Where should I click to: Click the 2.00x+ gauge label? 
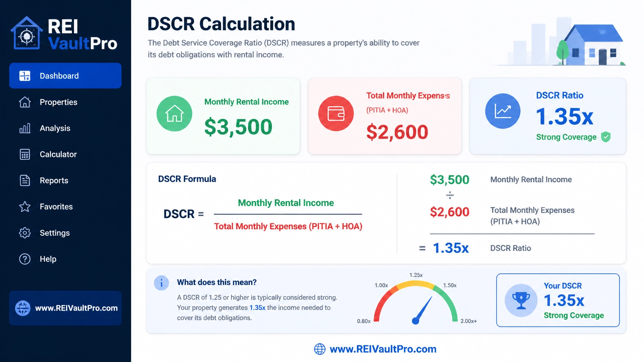coord(469,321)
